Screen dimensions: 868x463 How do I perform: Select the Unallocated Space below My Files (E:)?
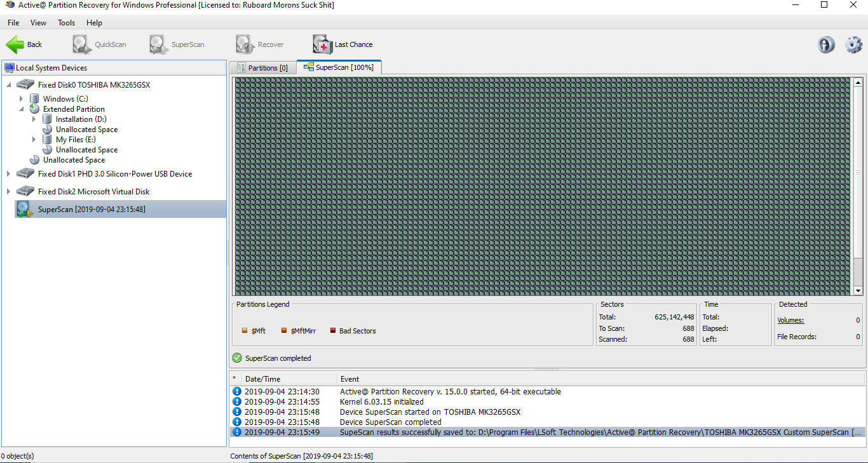coord(86,149)
